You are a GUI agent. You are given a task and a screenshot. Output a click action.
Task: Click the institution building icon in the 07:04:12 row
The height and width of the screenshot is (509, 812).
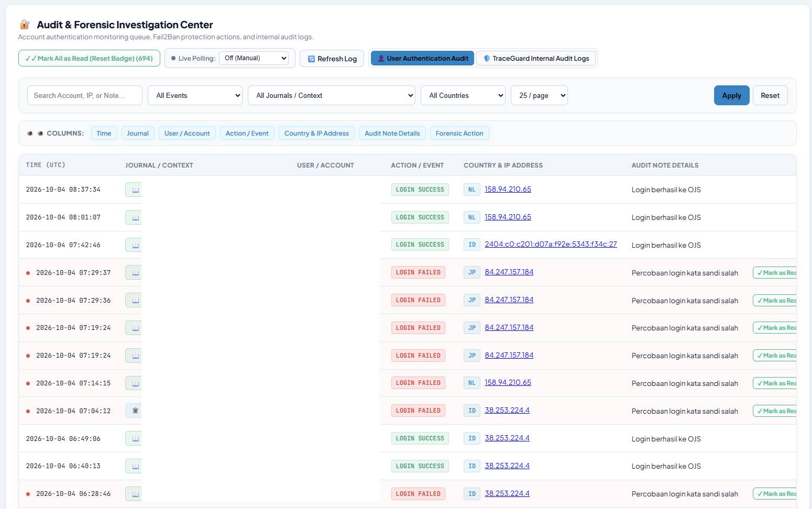point(135,411)
